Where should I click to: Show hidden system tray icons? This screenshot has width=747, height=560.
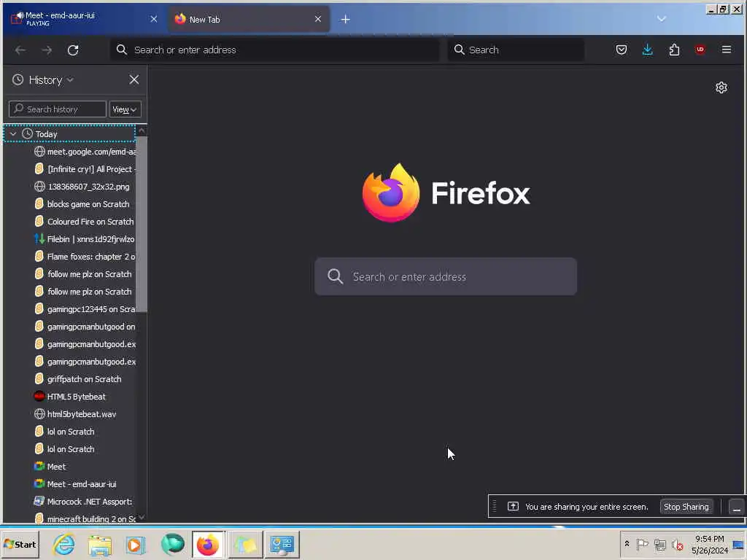coord(627,544)
